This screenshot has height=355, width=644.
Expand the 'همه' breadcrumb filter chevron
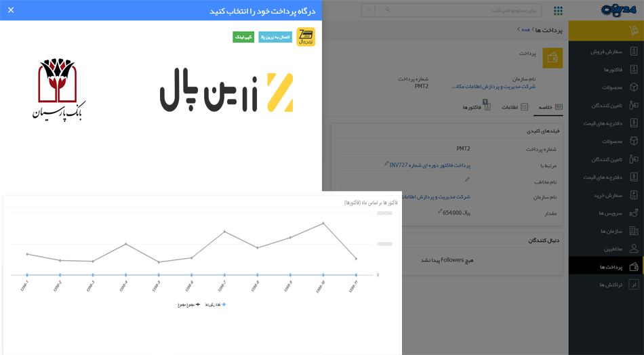click(519, 30)
